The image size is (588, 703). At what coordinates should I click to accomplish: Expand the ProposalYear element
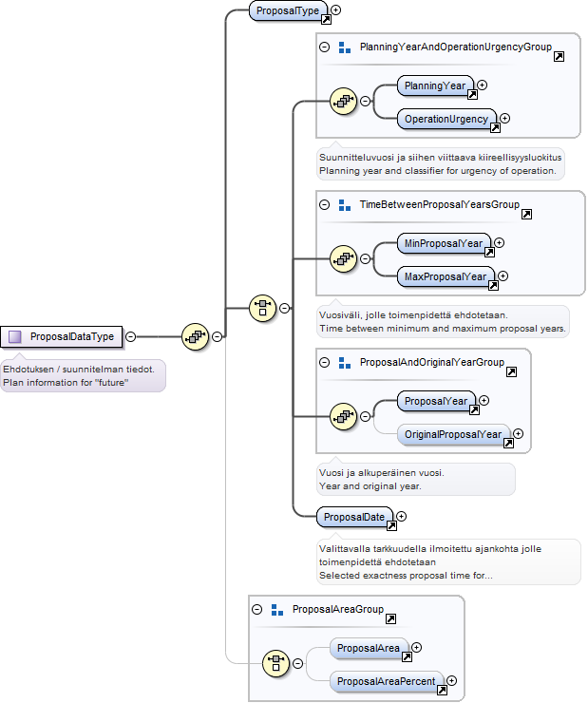[x=484, y=400]
